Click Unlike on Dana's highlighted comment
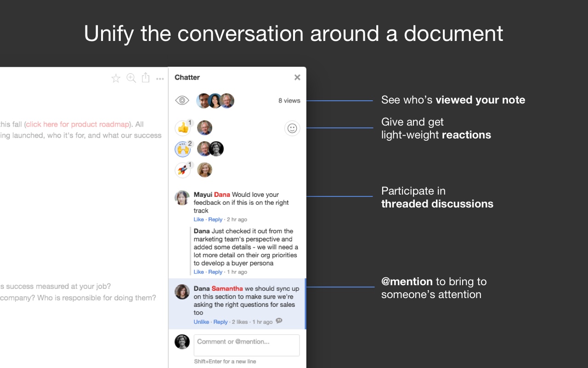This screenshot has height=368, width=588. [201, 322]
